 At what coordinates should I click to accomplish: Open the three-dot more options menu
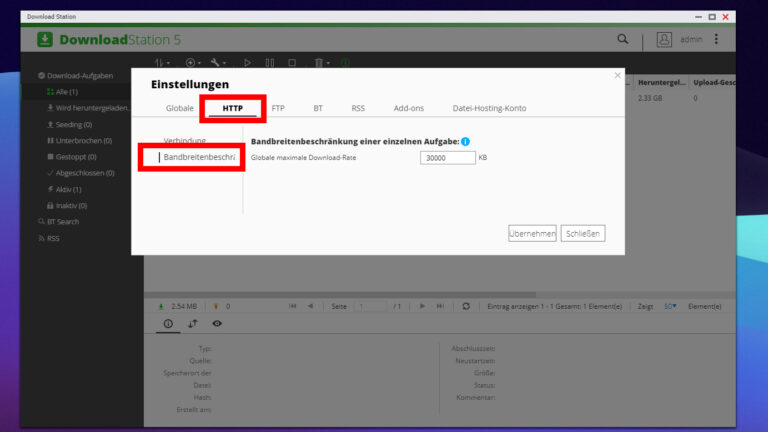716,39
